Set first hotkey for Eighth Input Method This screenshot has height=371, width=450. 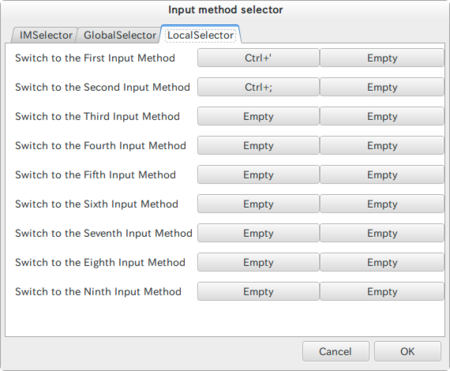point(258,262)
